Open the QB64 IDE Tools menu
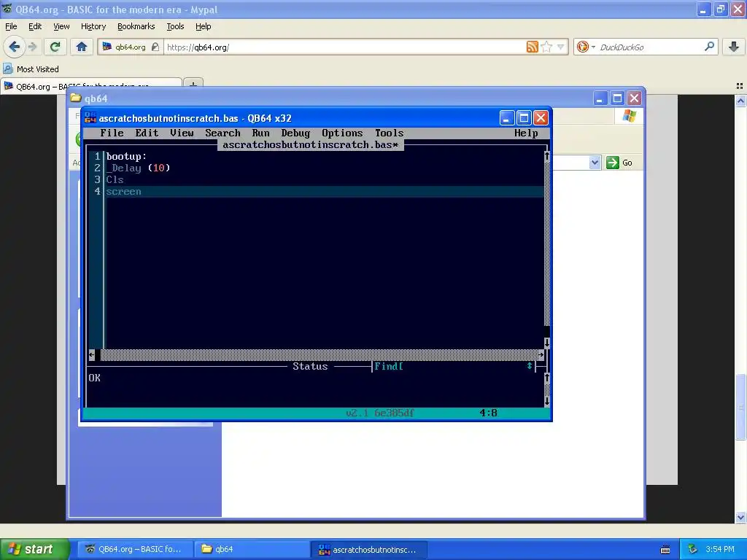Image resolution: width=747 pixels, height=560 pixels. [x=389, y=133]
